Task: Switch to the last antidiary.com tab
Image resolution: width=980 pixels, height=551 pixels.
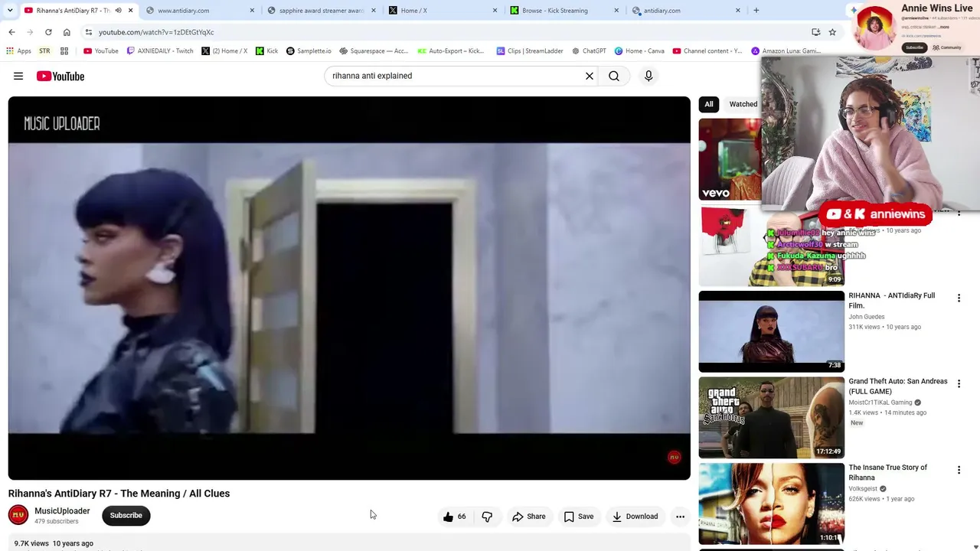Action: pyautogui.click(x=686, y=11)
